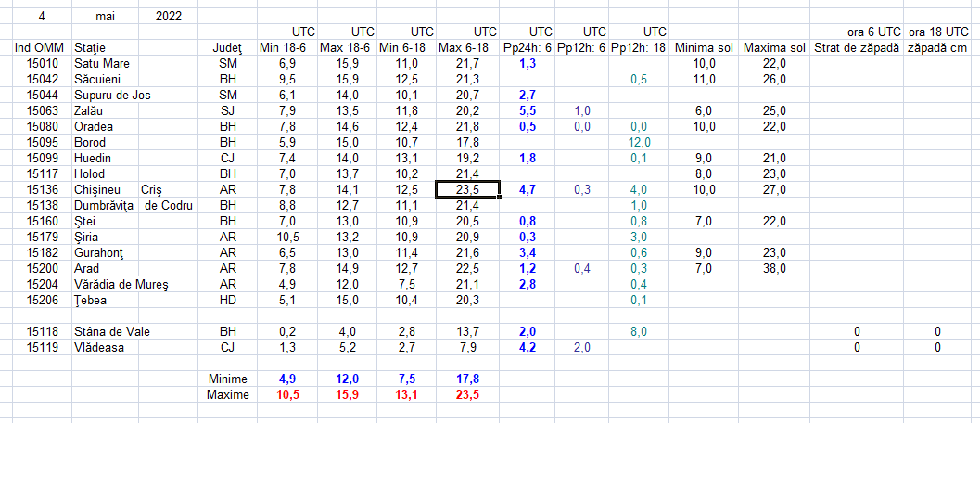Select Şiria's Min 18-6 value 10,5
980x501 pixels.
point(286,237)
